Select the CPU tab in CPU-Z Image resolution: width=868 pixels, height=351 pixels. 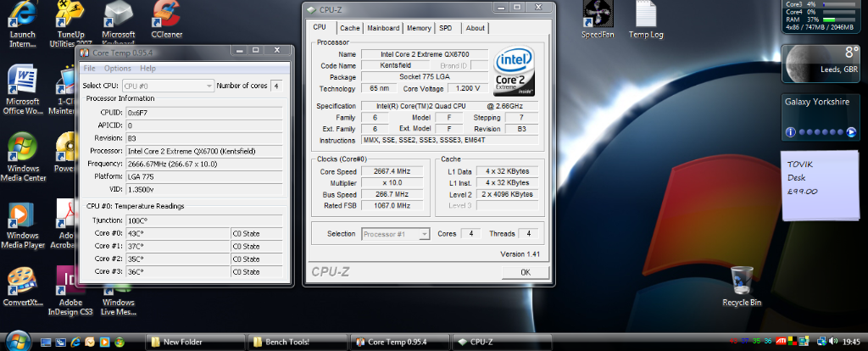coord(320,27)
